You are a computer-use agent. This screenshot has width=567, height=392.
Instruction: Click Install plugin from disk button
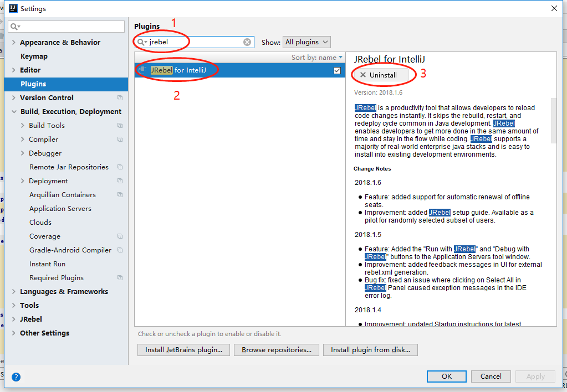click(370, 350)
